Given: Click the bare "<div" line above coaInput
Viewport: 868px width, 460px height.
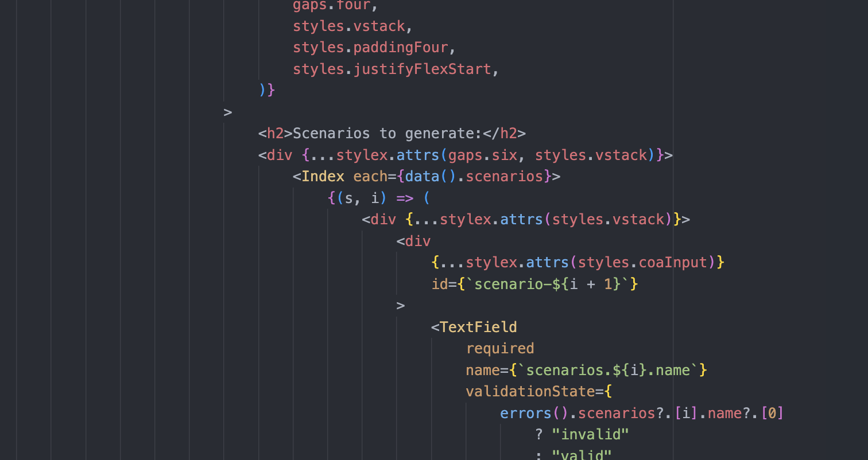Looking at the screenshot, I should coord(413,241).
